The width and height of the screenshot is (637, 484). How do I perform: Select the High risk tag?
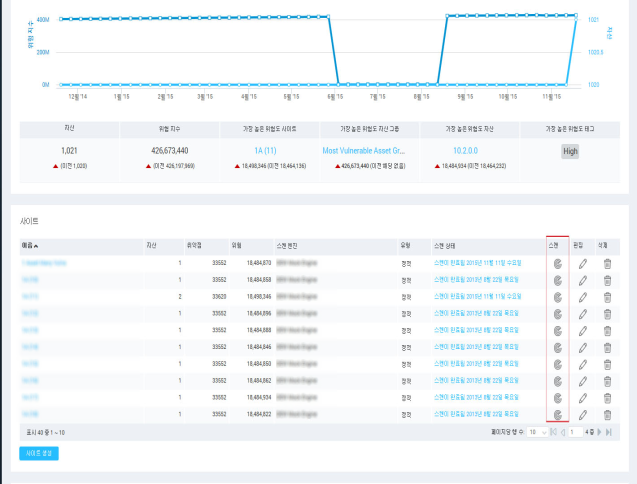[x=569, y=151]
